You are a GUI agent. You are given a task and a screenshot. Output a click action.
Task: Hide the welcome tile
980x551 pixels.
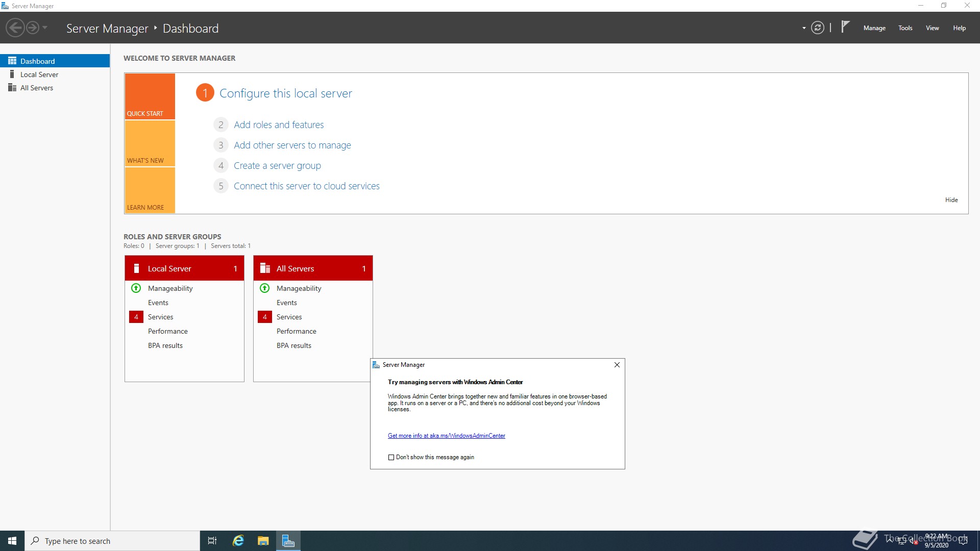(x=951, y=200)
